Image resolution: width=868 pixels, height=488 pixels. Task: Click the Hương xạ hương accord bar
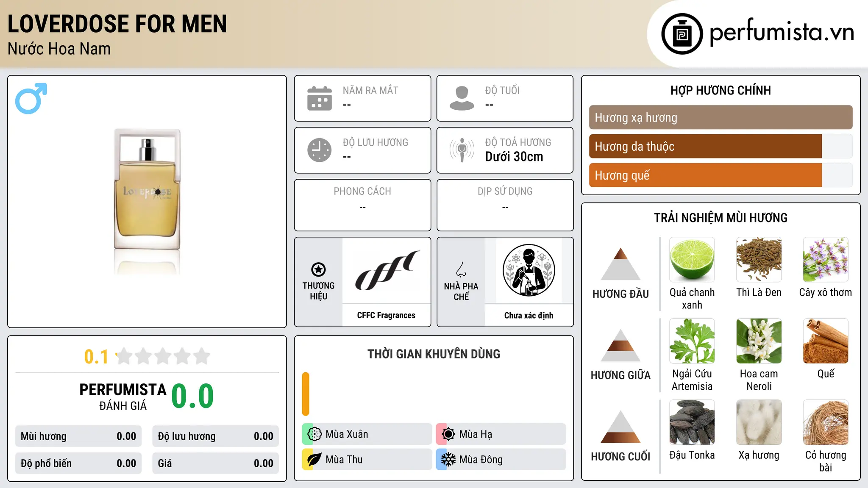click(x=721, y=117)
